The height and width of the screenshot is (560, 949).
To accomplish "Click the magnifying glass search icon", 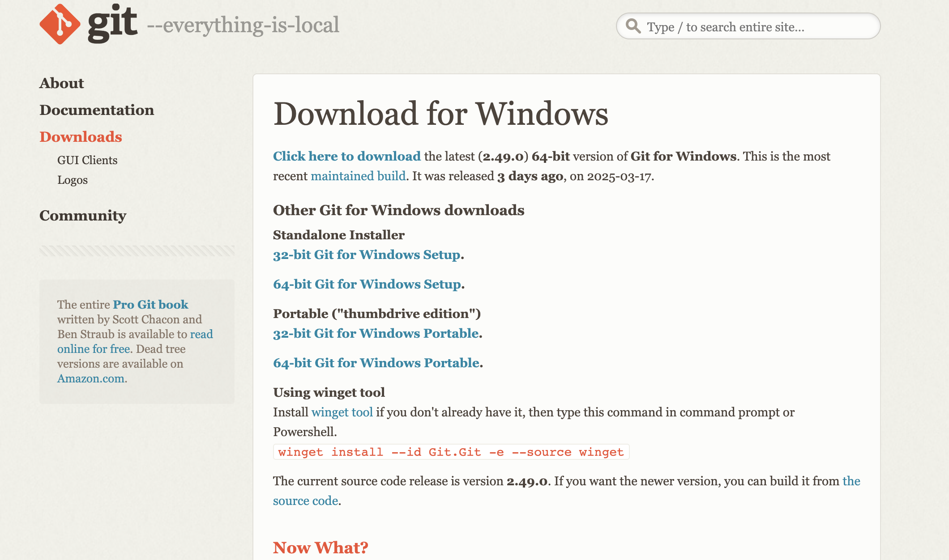I will [x=633, y=26].
